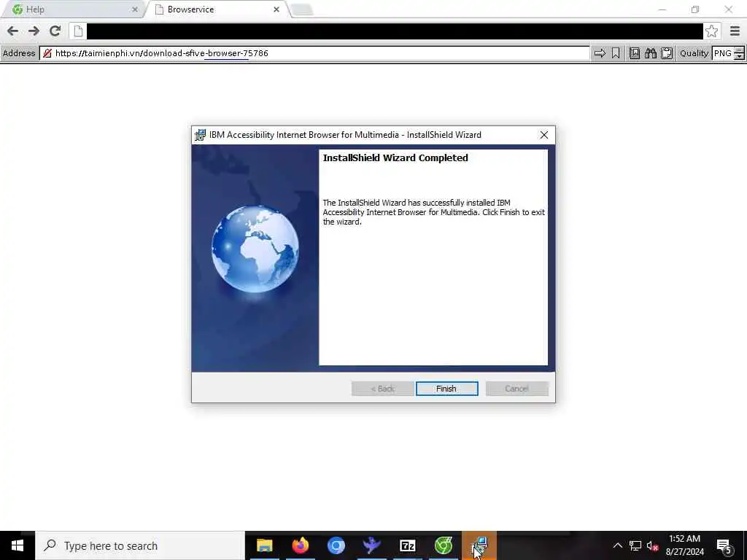Click the Finish button in the wizard
Viewport: 747px width, 560px height.
[x=446, y=389]
